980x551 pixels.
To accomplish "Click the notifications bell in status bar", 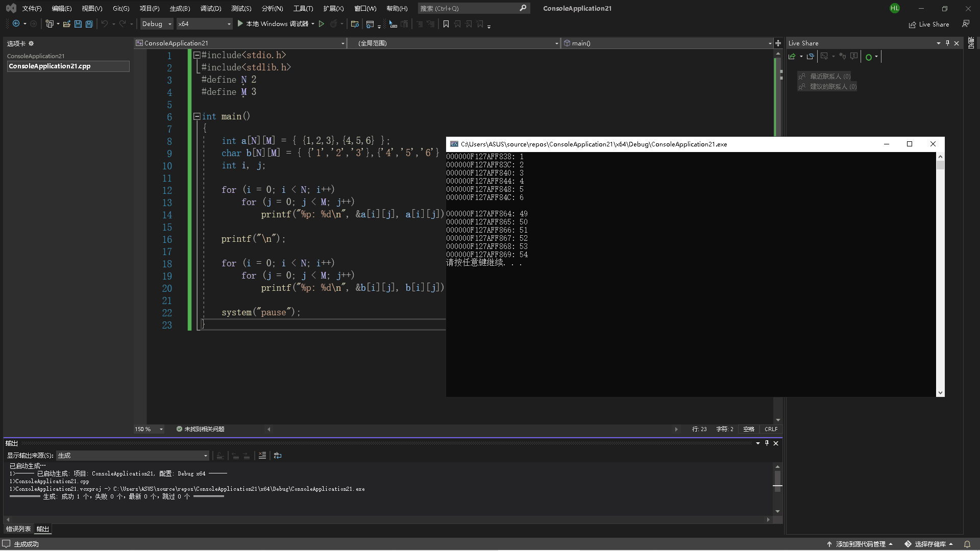I will [967, 544].
